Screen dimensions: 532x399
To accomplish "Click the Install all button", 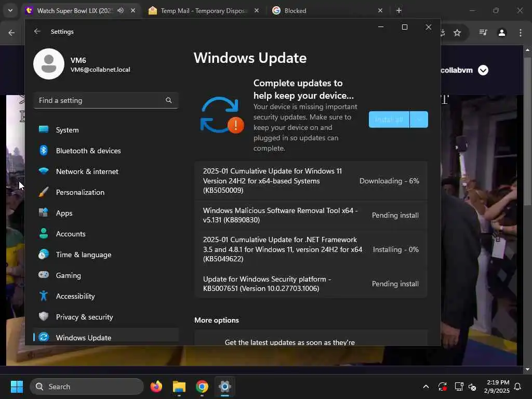I will tap(389, 119).
